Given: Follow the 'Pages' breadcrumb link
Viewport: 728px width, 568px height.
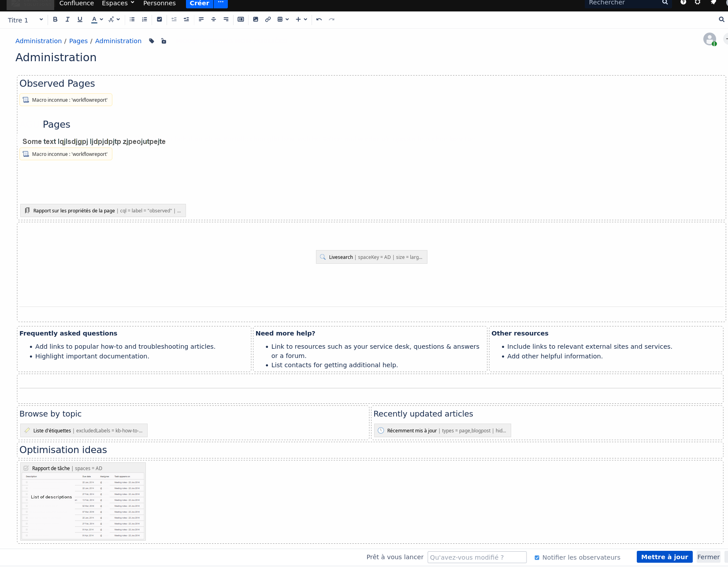Looking at the screenshot, I should click(x=78, y=41).
